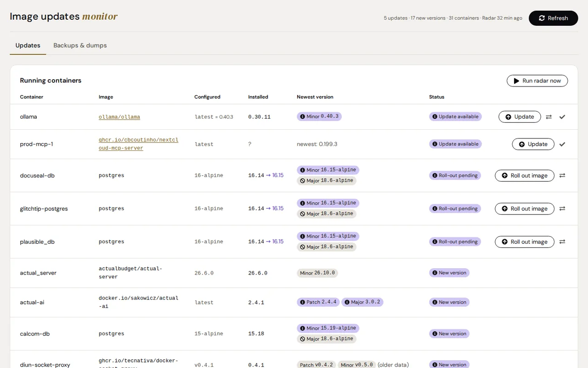Click the checkmark icon in prod-mcp-1 row
The height and width of the screenshot is (368, 588).
(x=562, y=144)
